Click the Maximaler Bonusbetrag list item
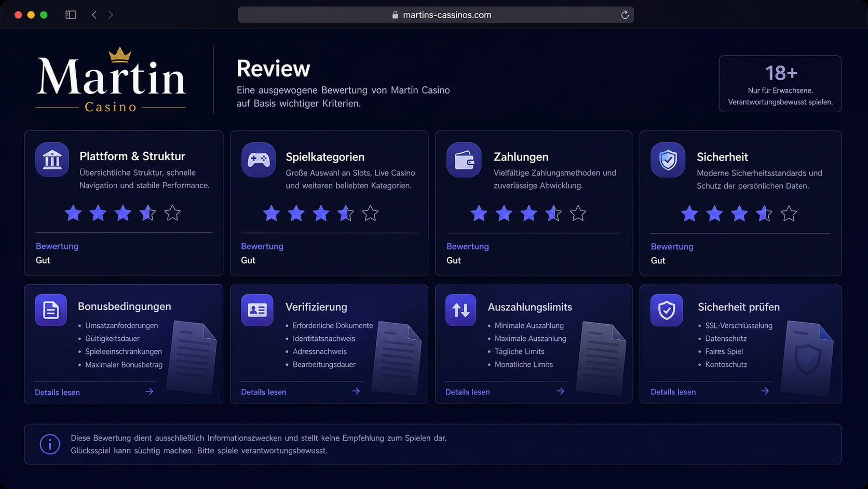Viewport: 868px width, 489px height. (x=124, y=364)
